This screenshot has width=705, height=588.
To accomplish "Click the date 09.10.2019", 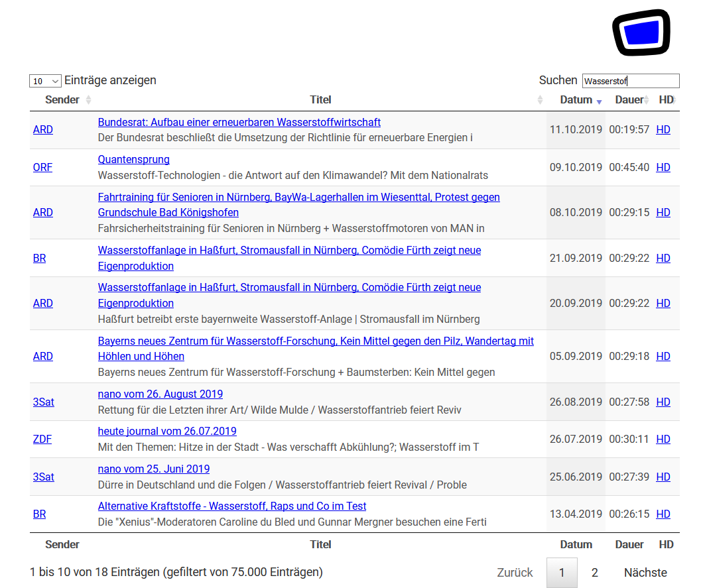I will [x=576, y=167].
